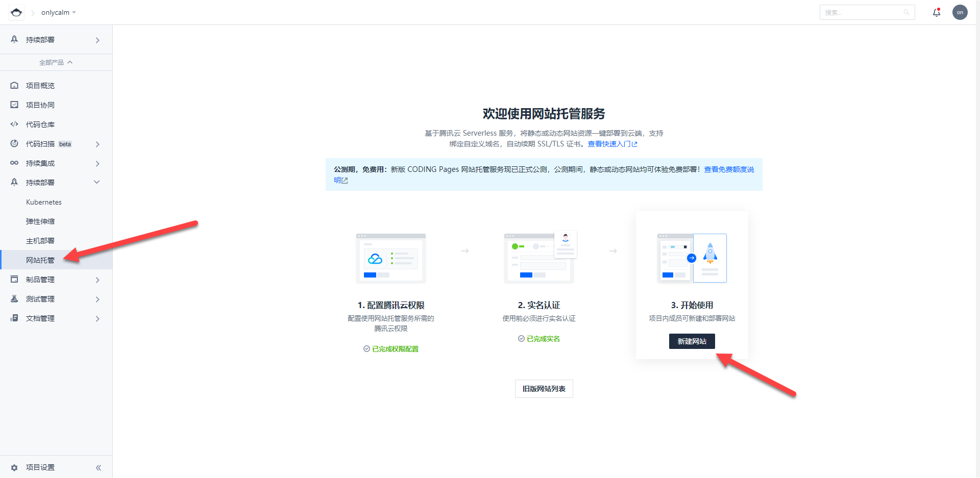Viewport: 980px width, 478px height.
Task: Click the beta badge next to 代码扫描
Action: [65, 144]
